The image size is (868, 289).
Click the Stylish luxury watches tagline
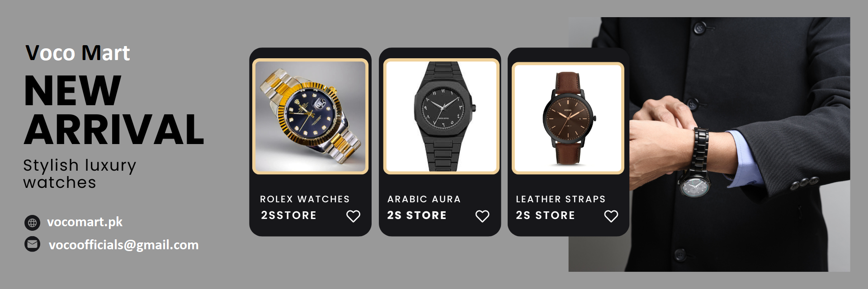[80, 174]
